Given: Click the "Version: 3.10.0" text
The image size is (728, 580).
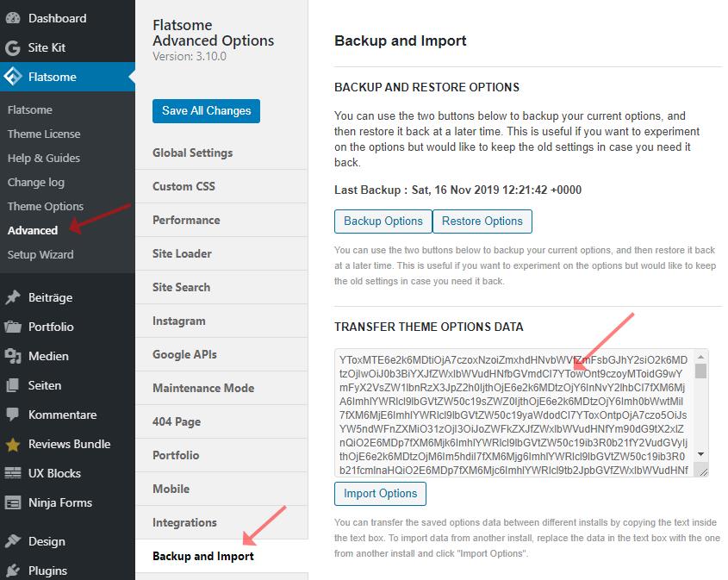Looking at the screenshot, I should click(x=190, y=56).
